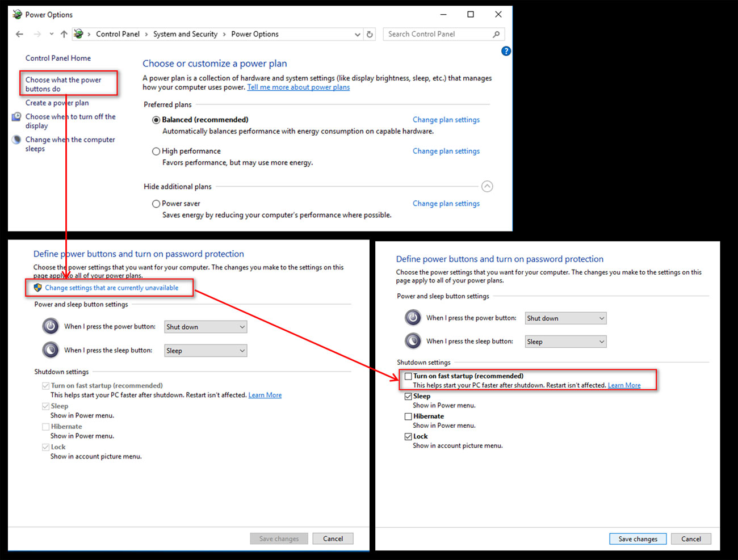Open the power button Shut down dropdown, right panel
The width and height of the screenshot is (738, 560).
point(565,318)
